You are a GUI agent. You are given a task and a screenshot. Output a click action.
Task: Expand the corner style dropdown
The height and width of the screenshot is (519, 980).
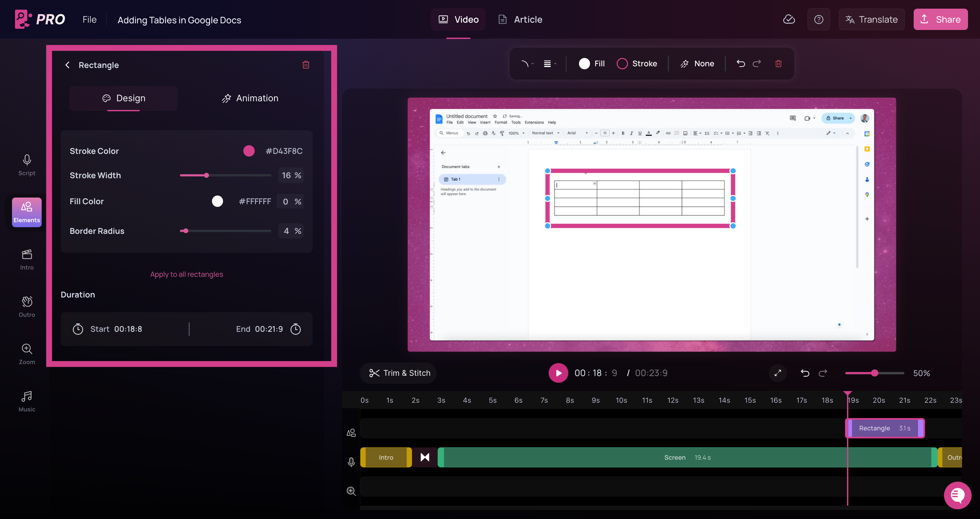pos(527,64)
